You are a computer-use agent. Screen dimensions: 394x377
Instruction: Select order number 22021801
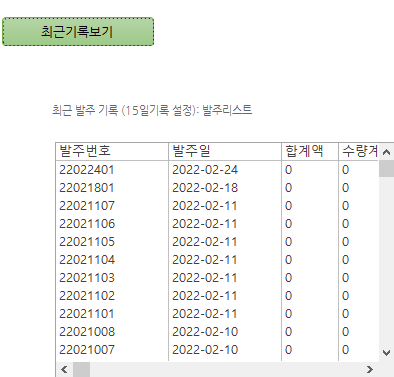tap(87, 188)
